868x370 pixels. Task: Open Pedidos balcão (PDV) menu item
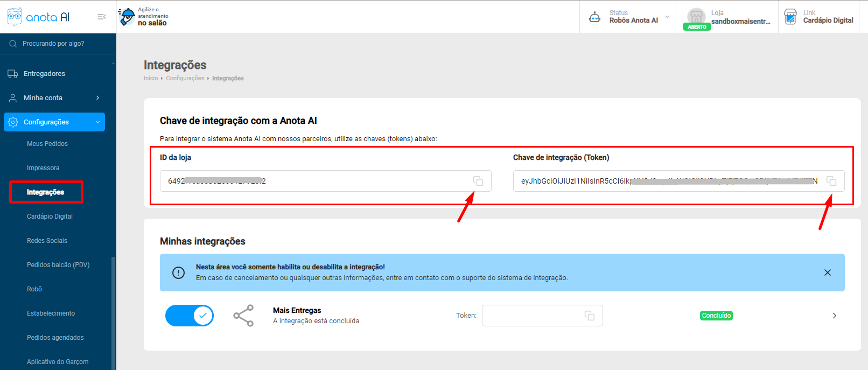(58, 265)
